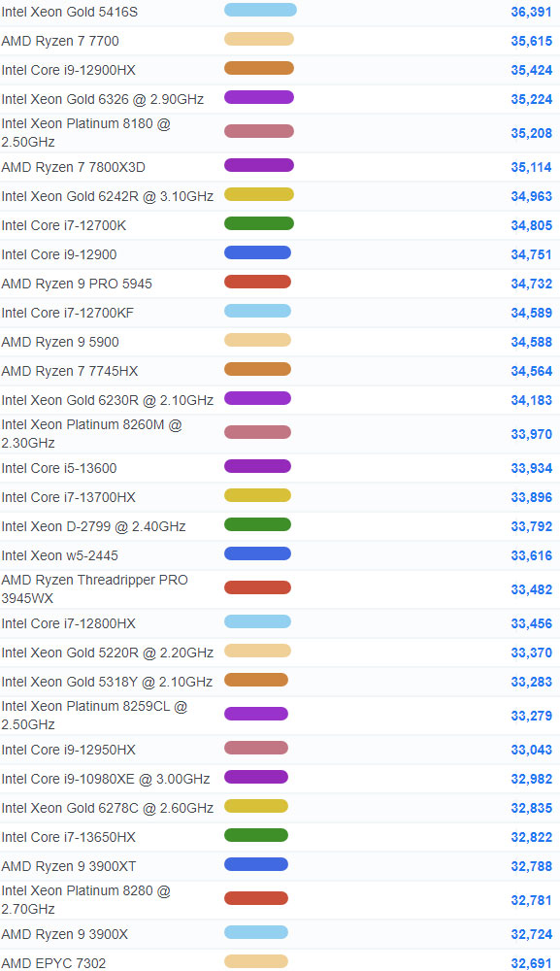This screenshot has height=971, width=560.
Task: Click score 35,224
Action: 531,99
